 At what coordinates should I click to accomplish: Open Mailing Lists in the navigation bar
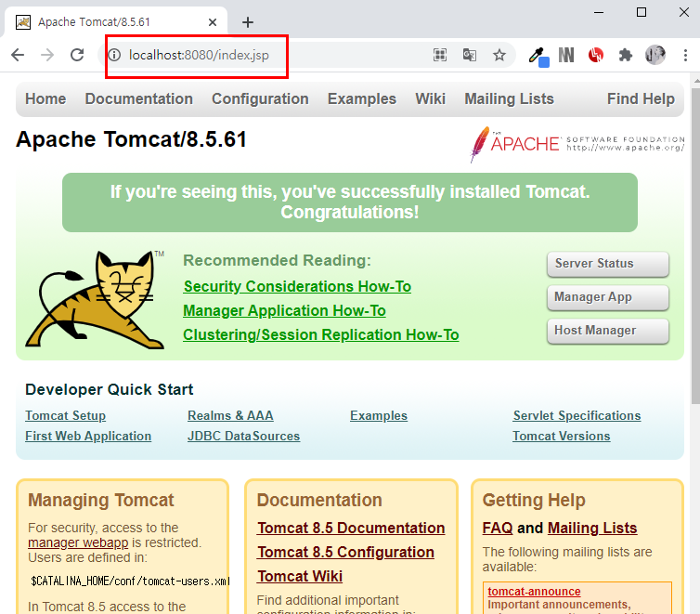510,98
